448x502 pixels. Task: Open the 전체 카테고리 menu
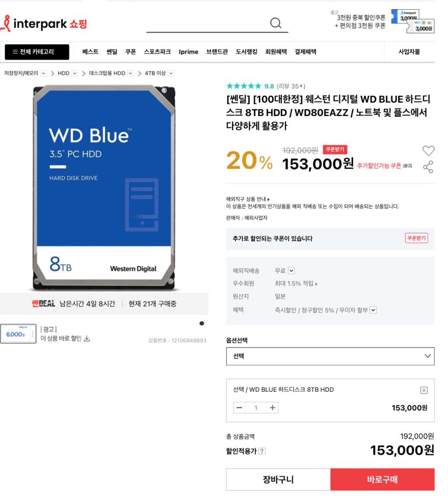pyautogui.click(x=37, y=52)
